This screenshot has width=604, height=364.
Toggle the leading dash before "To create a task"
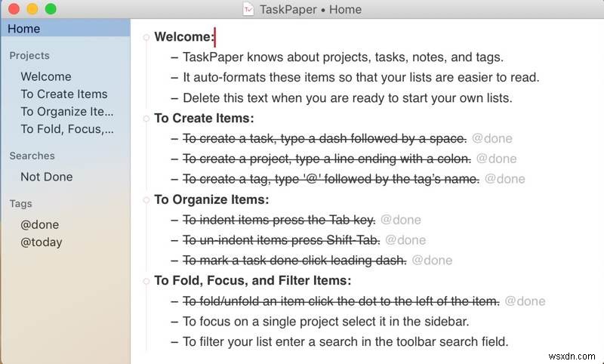coord(175,138)
